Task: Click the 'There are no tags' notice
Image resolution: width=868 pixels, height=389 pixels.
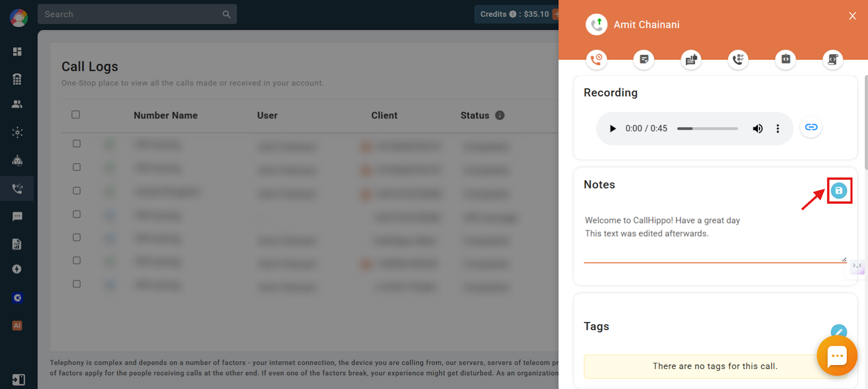Action: [x=715, y=366]
